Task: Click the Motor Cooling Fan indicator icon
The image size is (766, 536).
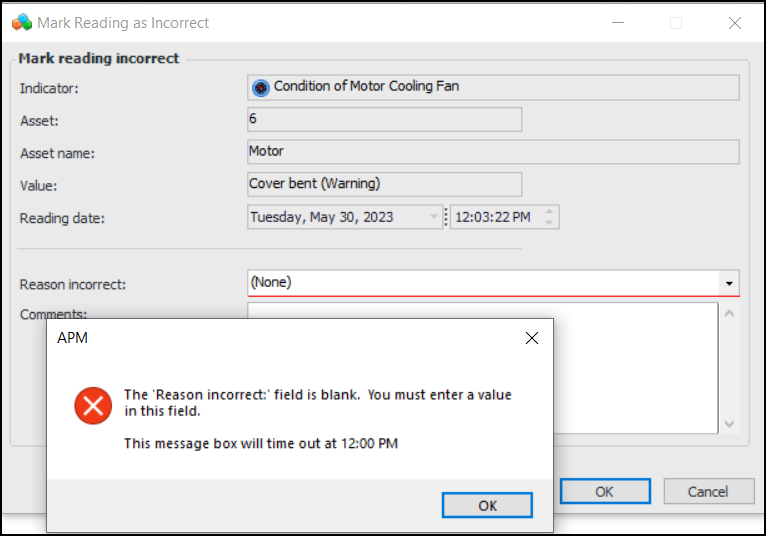Action: [260, 87]
